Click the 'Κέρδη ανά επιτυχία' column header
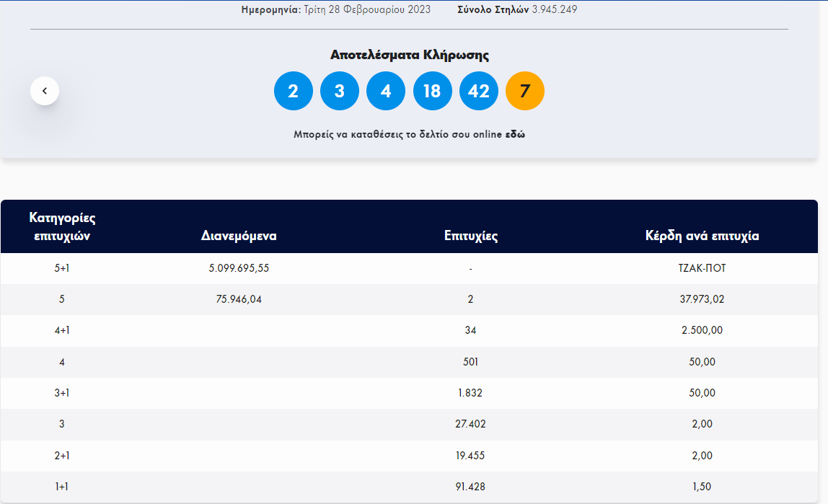828x504 pixels. [x=702, y=235]
